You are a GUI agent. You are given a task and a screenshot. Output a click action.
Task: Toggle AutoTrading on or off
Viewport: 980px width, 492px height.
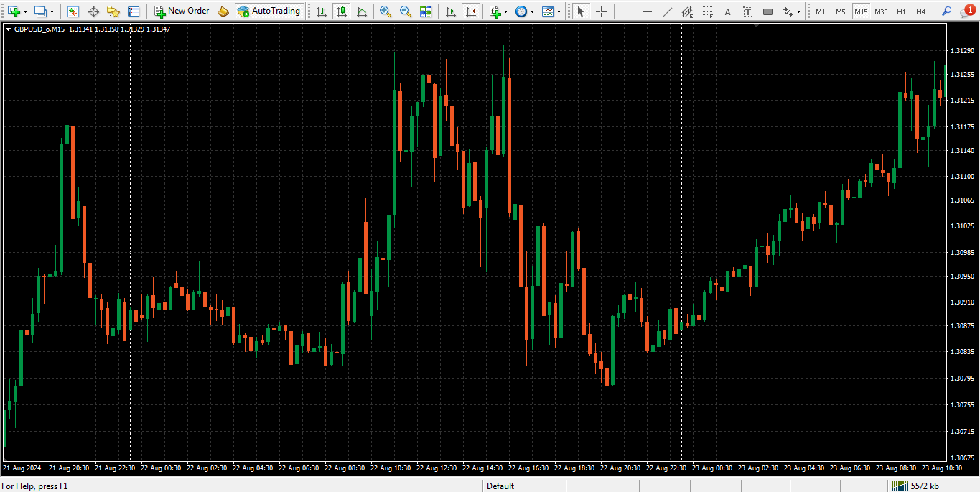pos(269,11)
